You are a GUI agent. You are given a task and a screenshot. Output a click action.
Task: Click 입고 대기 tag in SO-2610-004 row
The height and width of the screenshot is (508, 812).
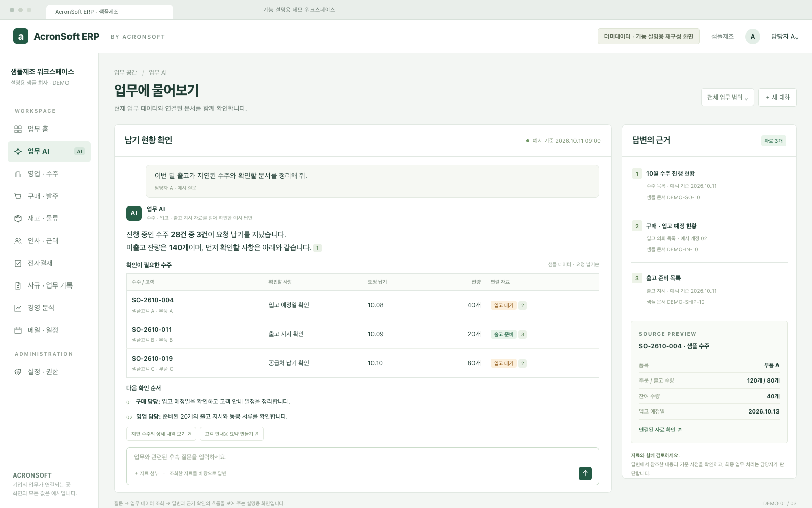tap(503, 305)
